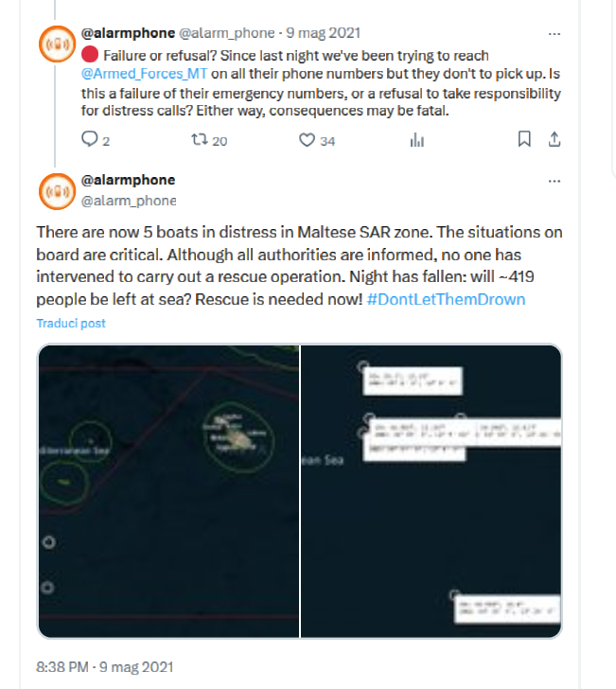
Task: Reply to the Failure or refusal tweet
Action: [x=90, y=140]
